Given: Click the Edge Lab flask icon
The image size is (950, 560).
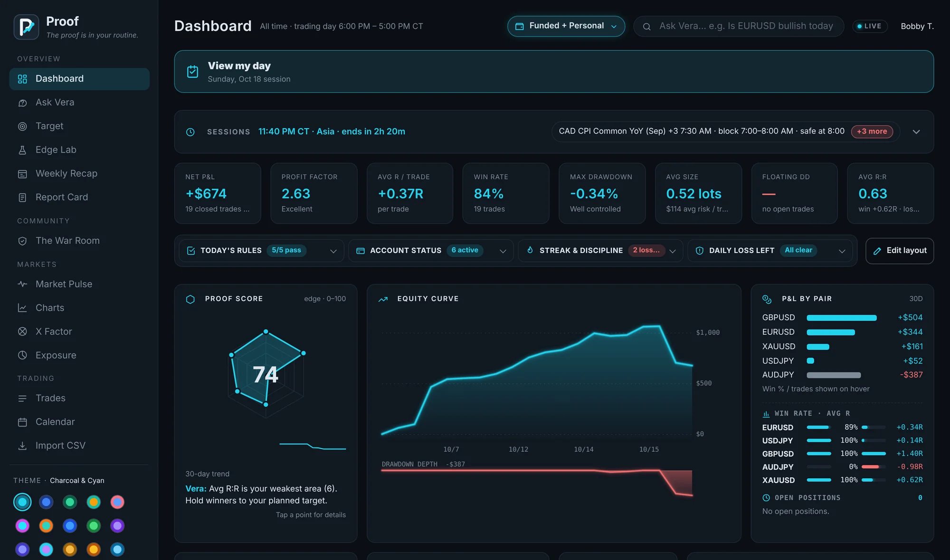Looking at the screenshot, I should pyautogui.click(x=22, y=150).
